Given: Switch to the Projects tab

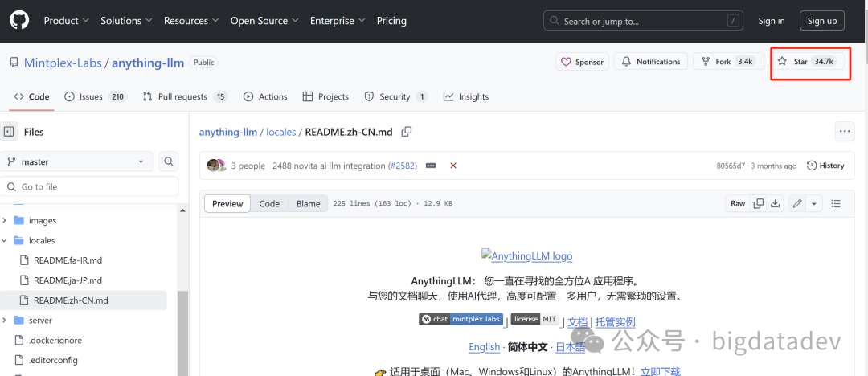Looking at the screenshot, I should 325,96.
